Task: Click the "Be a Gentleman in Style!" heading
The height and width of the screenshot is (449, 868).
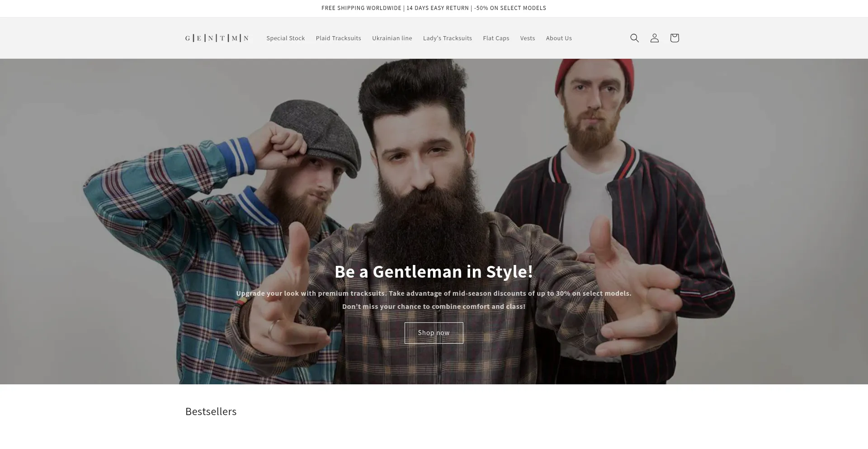Action: pos(434,271)
